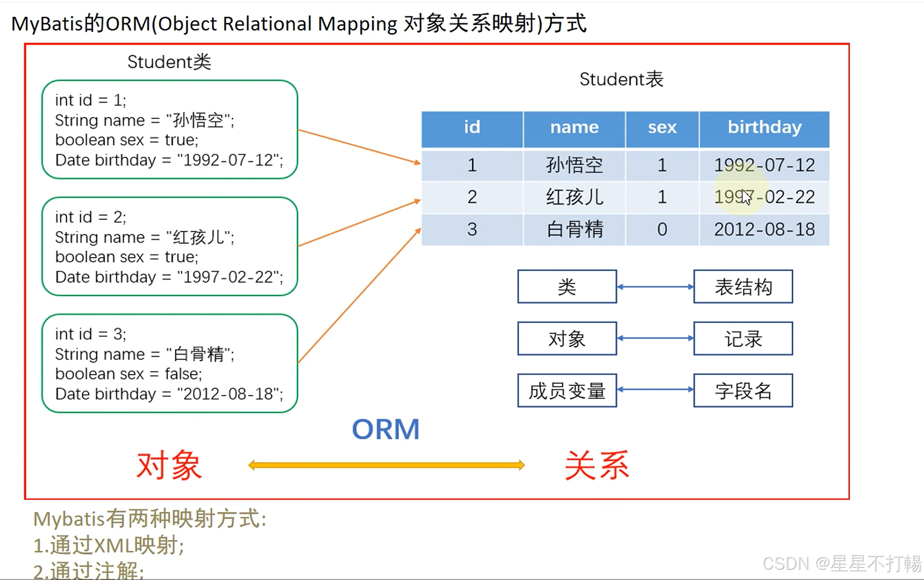Image resolution: width=924 pixels, height=580 pixels.
Task: Click the large red '关系' text
Action: click(596, 465)
